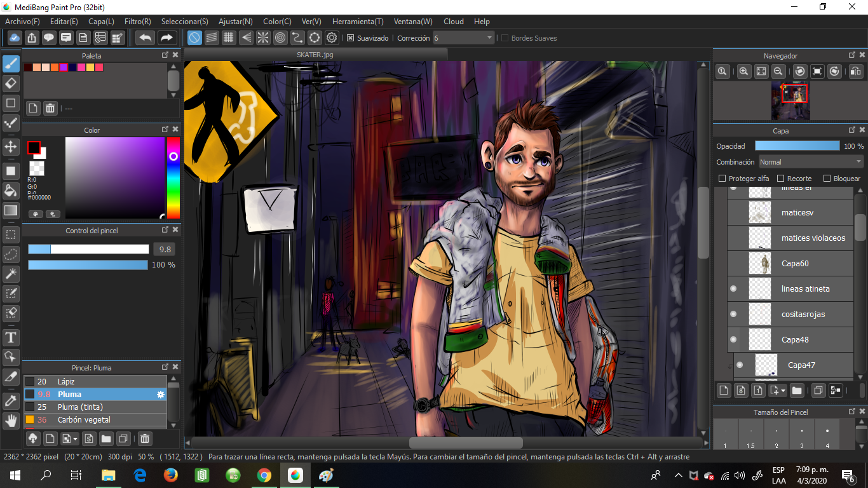Open the add brush dropdown arrow
This screenshot has height=488, width=868.
click(76, 438)
